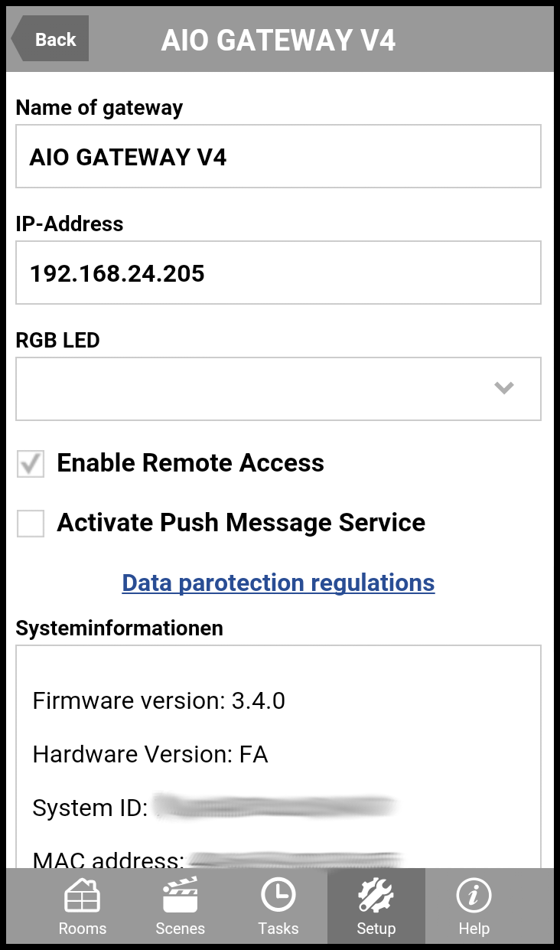Switch to the Tasks tab label

(278, 929)
